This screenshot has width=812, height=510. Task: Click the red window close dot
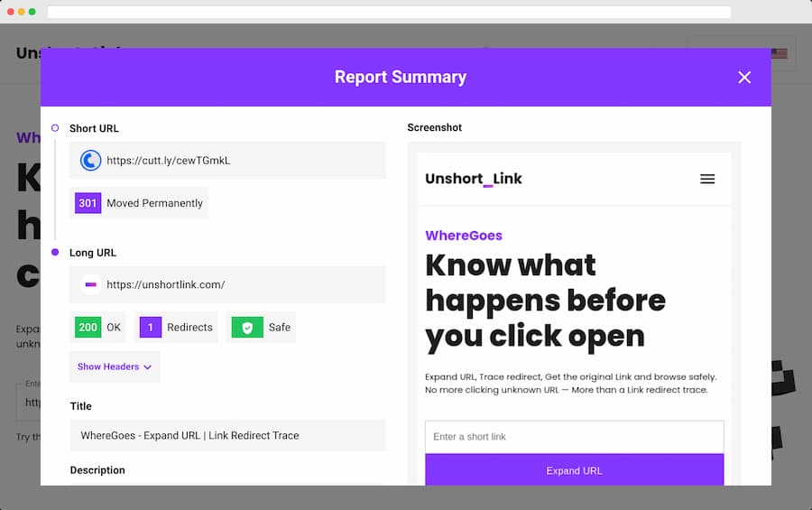click(10, 12)
